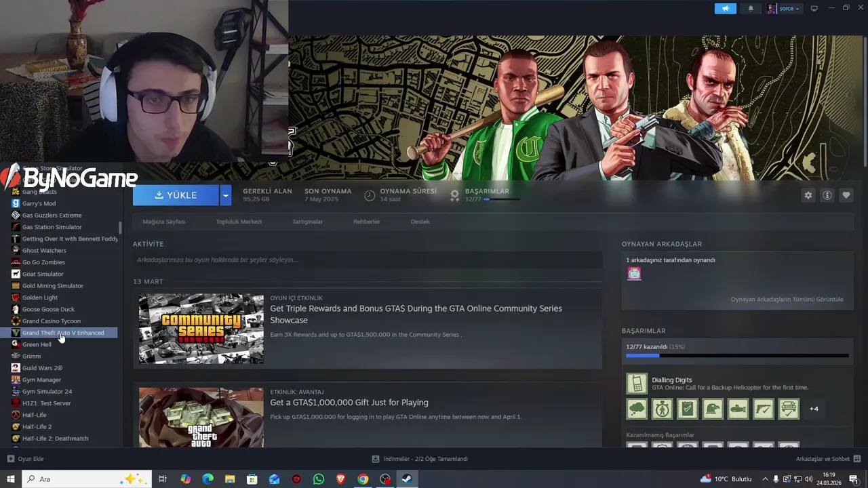Screen dimensions: 868x488
Task: Select Grand Theft Auto V Enhanced
Action: click(64, 333)
